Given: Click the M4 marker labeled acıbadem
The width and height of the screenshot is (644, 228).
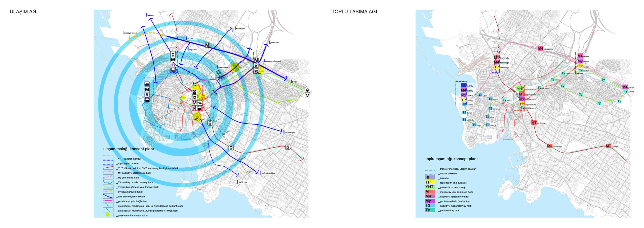Looking at the screenshot, I should (x=540, y=48).
